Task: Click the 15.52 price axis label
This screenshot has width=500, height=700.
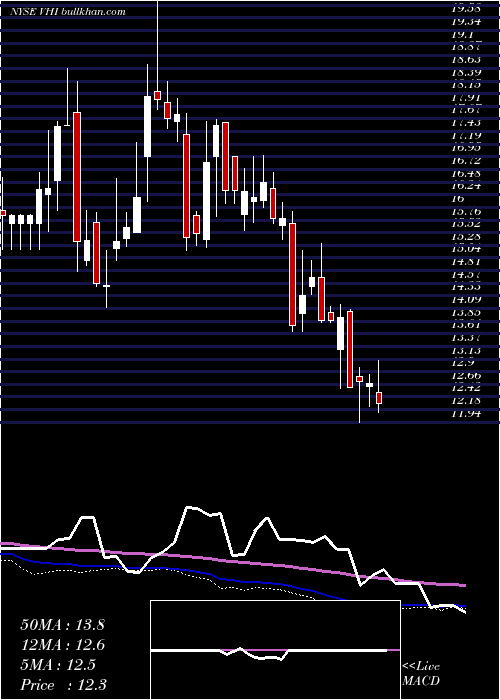Action: click(466, 223)
